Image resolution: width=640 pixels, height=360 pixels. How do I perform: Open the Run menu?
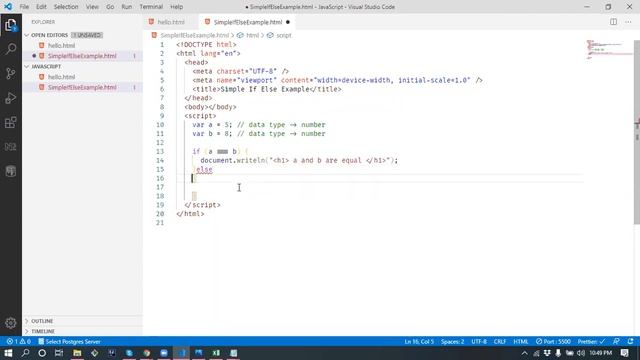[x=127, y=7]
